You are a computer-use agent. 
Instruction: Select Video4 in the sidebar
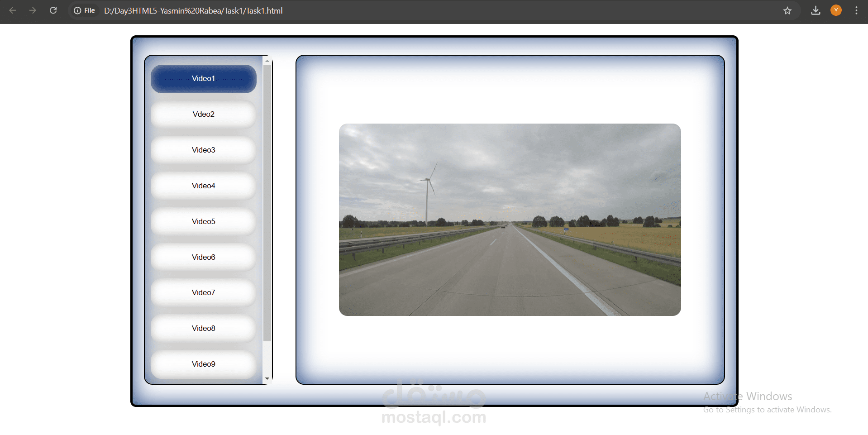point(203,186)
